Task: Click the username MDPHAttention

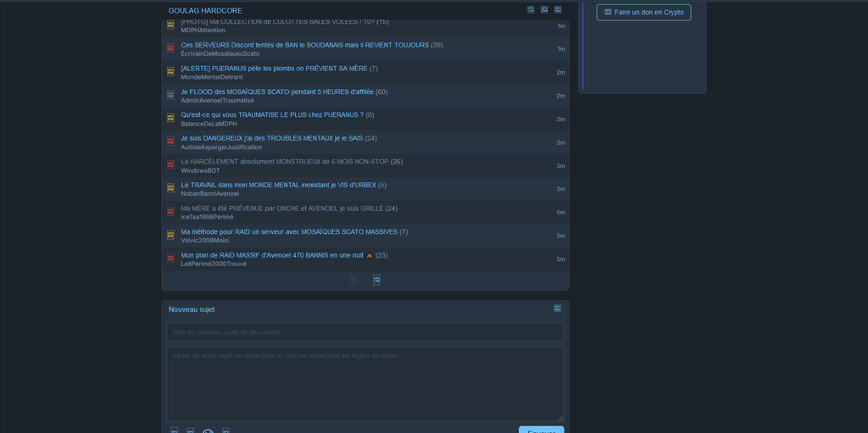Action: (203, 31)
